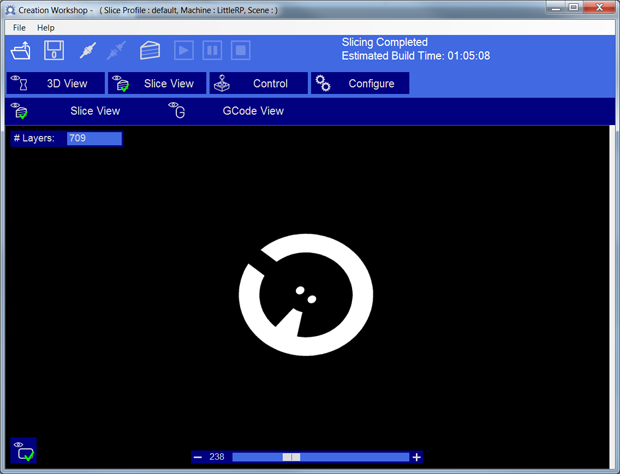Click the '# Layers:' label
Viewport: 620px width, 474px height.
pyautogui.click(x=34, y=138)
